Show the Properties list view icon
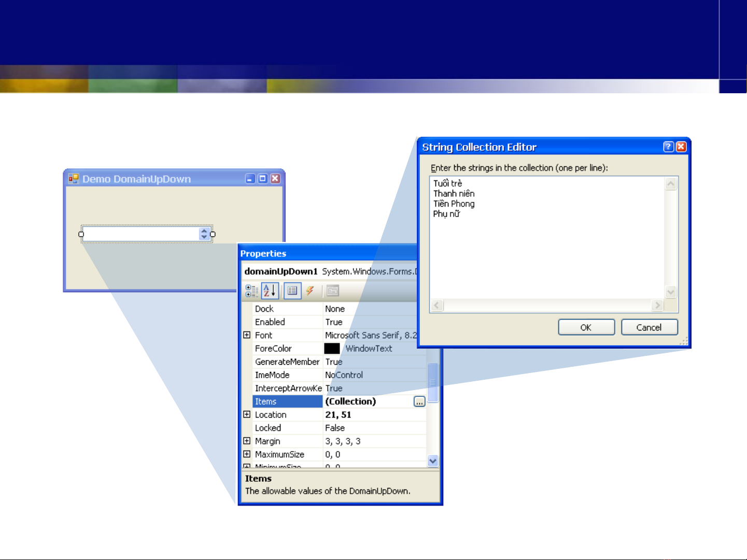Image resolution: width=747 pixels, height=560 pixels. pos(292,291)
